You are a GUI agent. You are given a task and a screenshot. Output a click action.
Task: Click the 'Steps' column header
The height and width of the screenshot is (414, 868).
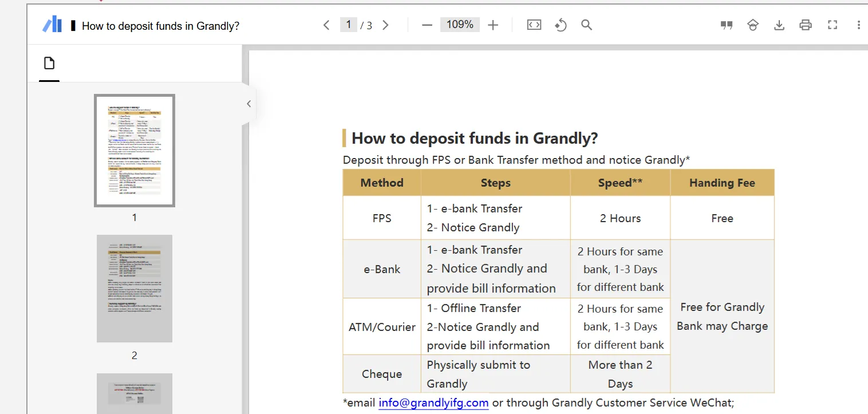tap(496, 183)
